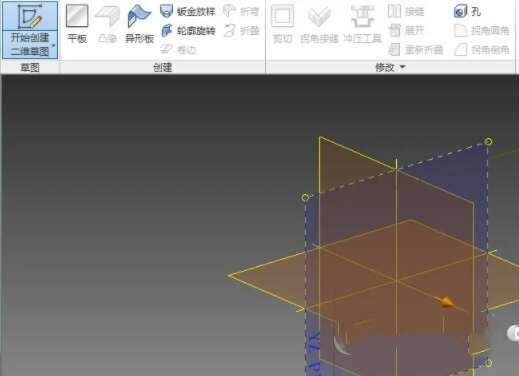
Task: Select the 剪切 (Cut) tool
Action: [282, 24]
